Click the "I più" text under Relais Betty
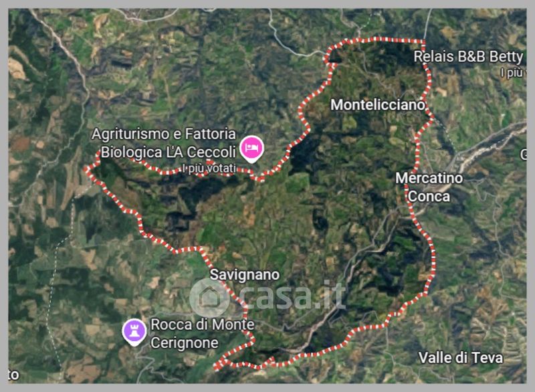The width and height of the screenshot is (535, 392). pyautogui.click(x=512, y=73)
